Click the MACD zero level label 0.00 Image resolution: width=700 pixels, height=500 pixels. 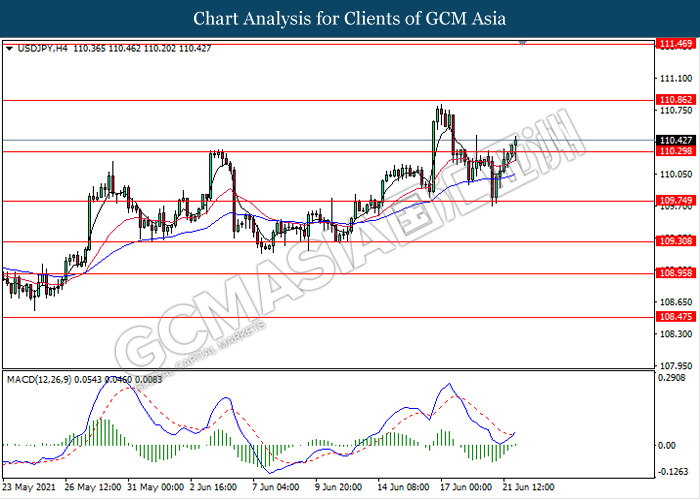pos(667,446)
